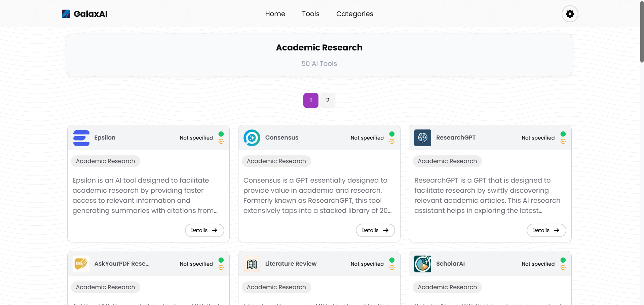
Task: Click the AskYourPDF Rese... card title
Action: coord(122,264)
